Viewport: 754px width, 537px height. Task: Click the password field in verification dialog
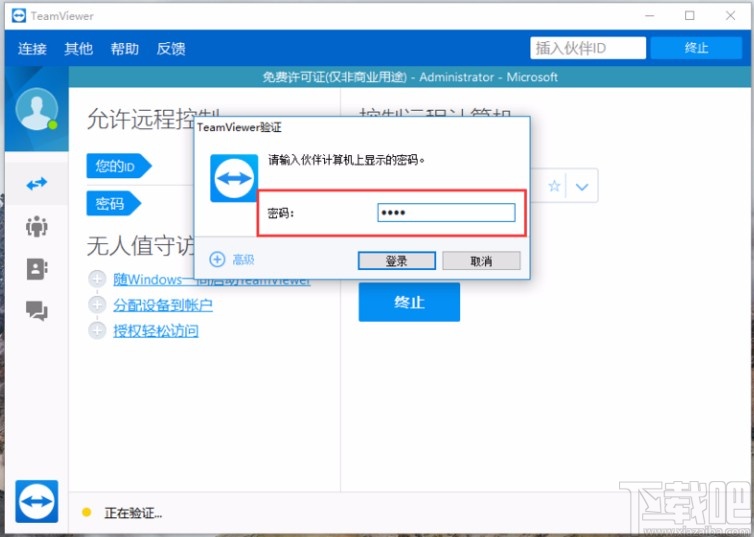(446, 212)
